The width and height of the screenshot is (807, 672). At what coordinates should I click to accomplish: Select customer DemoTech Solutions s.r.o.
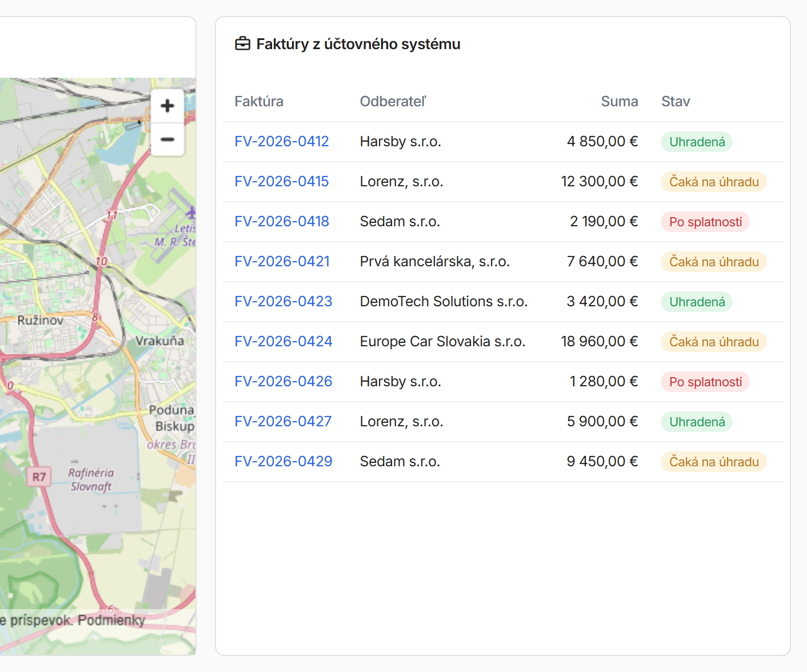[x=444, y=302]
